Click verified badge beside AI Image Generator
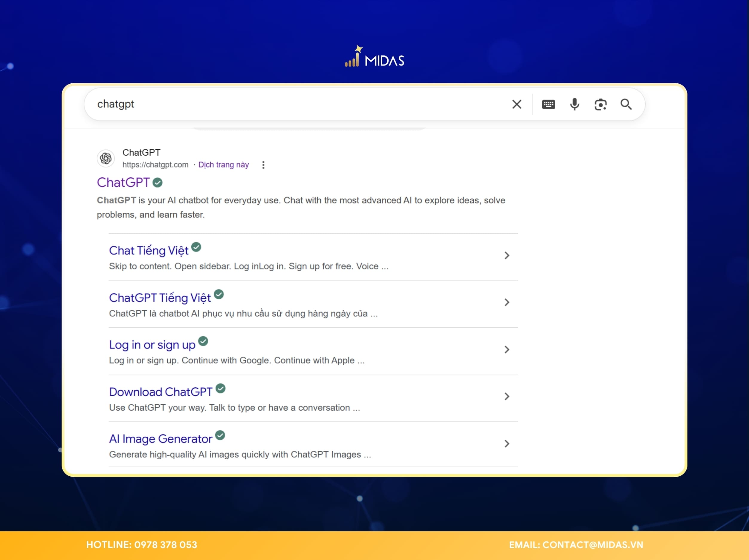The image size is (749, 560). [220, 435]
